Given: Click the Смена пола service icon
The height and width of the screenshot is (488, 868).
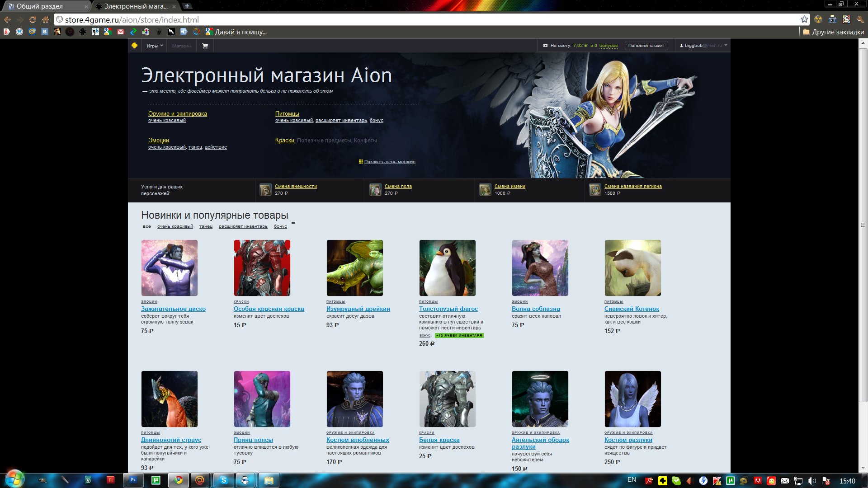Looking at the screenshot, I should [x=375, y=190].
